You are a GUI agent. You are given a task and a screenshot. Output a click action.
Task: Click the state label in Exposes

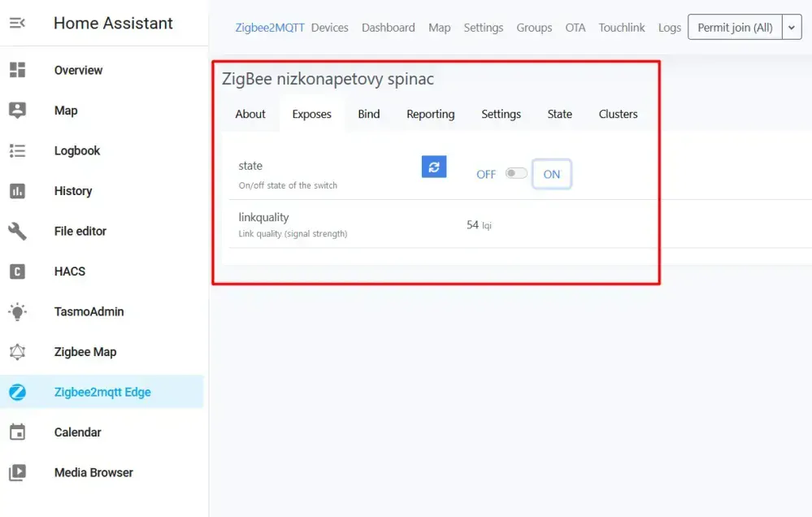(x=250, y=166)
